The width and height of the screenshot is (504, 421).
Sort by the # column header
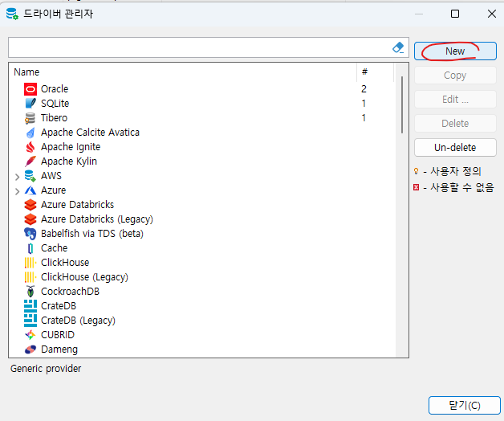pos(364,72)
